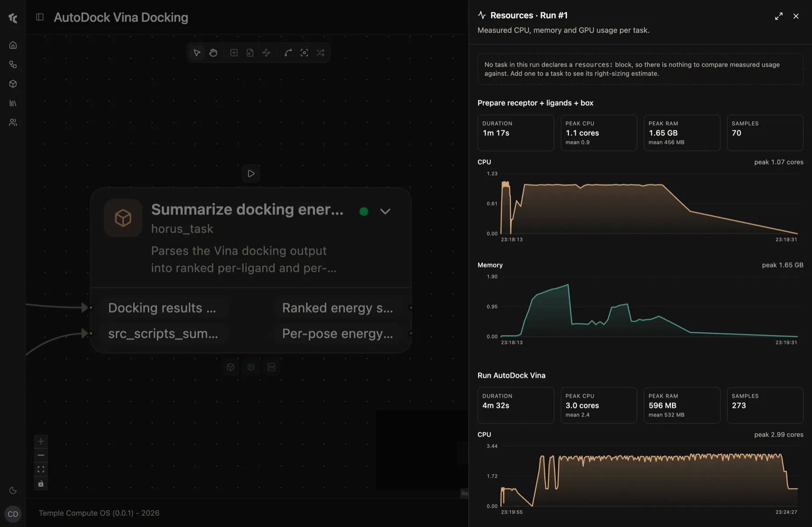Activate the hand pan tool
The image size is (812, 527).
coord(213,53)
